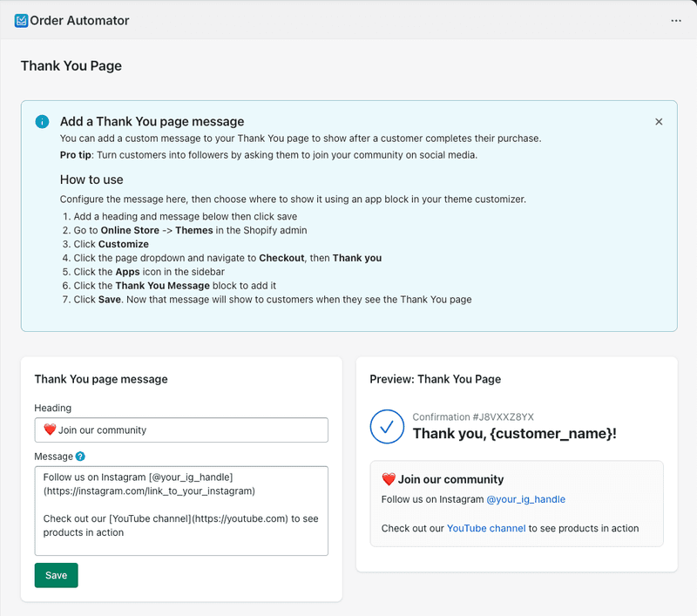
Task: Open the three-dot overflow menu
Action: (676, 20)
